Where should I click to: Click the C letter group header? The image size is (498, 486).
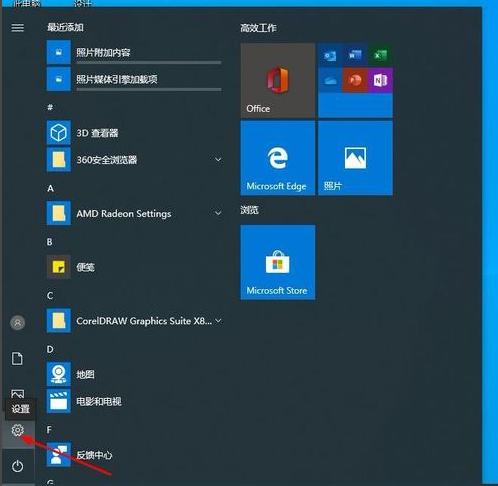point(50,296)
